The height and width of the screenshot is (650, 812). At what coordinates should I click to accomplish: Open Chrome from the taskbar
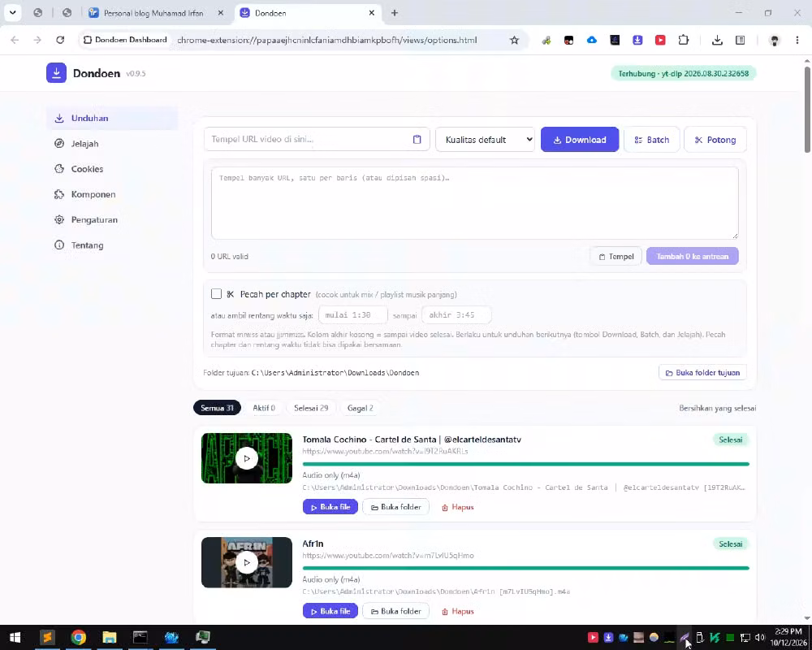[78, 637]
